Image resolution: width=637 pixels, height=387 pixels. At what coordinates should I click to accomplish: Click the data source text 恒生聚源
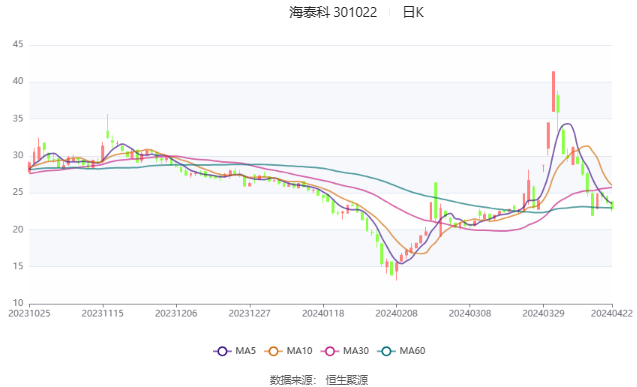(x=347, y=380)
